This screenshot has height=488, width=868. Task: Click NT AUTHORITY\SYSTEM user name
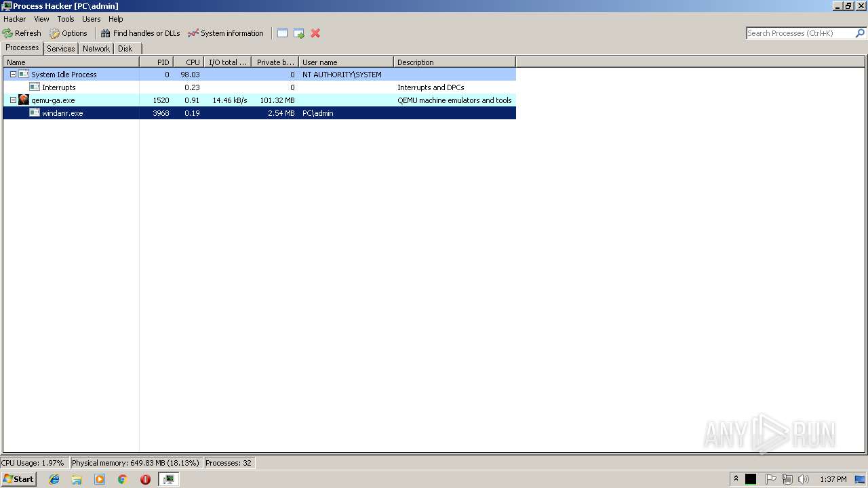point(342,75)
